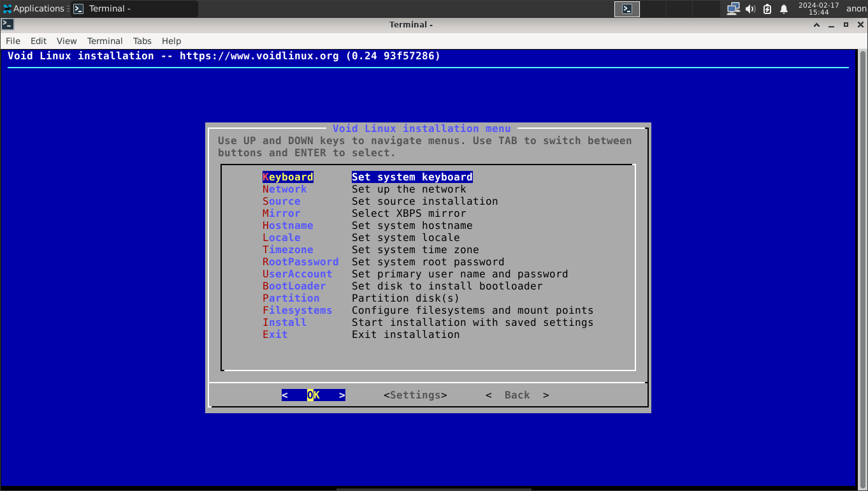Close the Terminal window
Screen dimensions: 868x491
860,24
